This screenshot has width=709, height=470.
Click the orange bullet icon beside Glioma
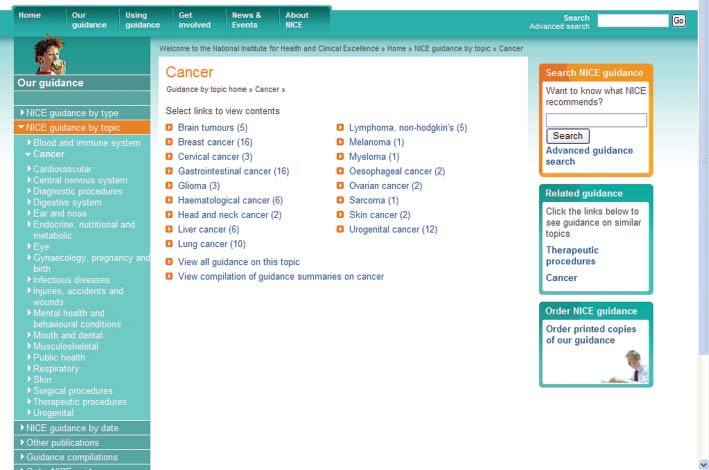tap(169, 185)
